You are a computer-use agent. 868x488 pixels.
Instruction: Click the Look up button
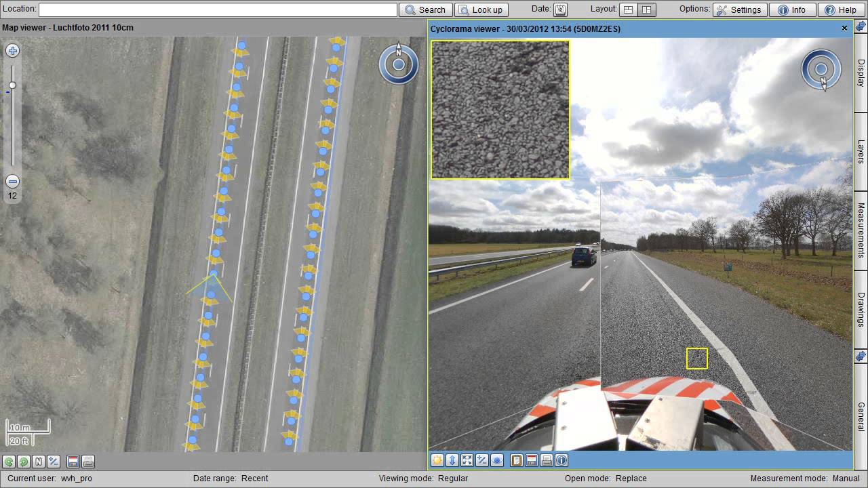coord(481,9)
